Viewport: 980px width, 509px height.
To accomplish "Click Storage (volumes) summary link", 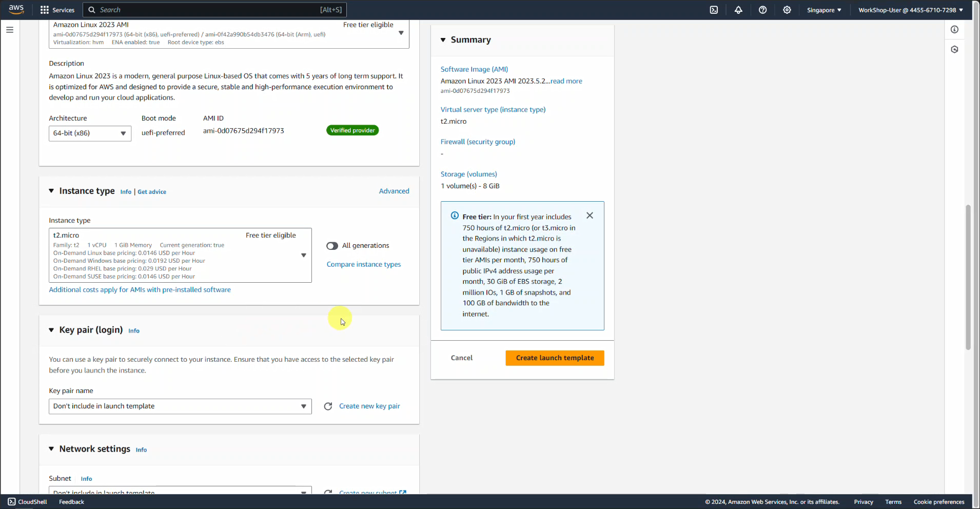I will tap(468, 174).
